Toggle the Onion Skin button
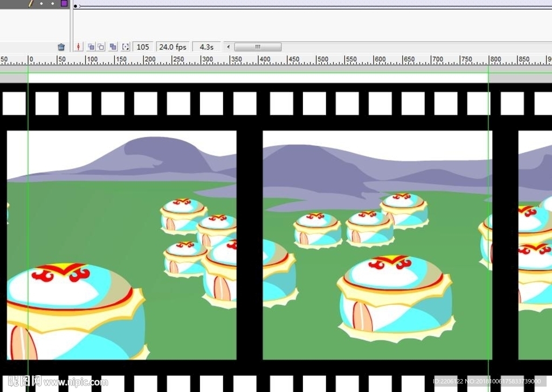The height and width of the screenshot is (392, 552). click(91, 47)
